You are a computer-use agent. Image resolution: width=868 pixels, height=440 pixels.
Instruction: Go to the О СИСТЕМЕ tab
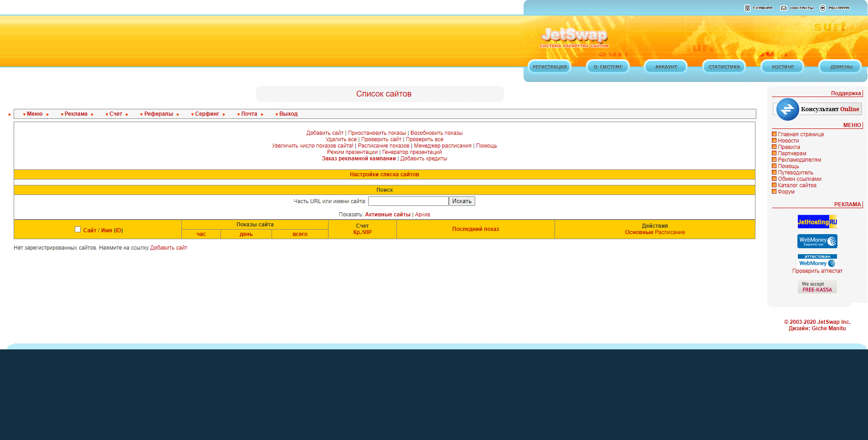608,67
